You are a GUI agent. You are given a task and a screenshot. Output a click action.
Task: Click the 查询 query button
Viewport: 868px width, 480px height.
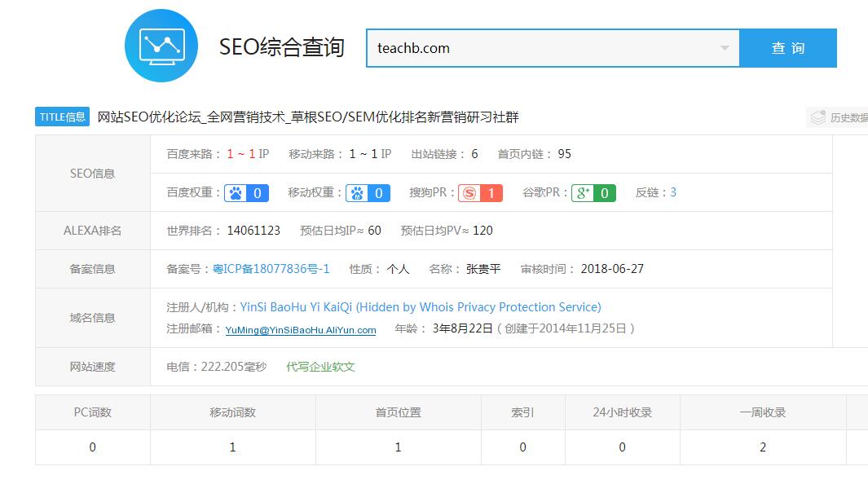click(787, 48)
